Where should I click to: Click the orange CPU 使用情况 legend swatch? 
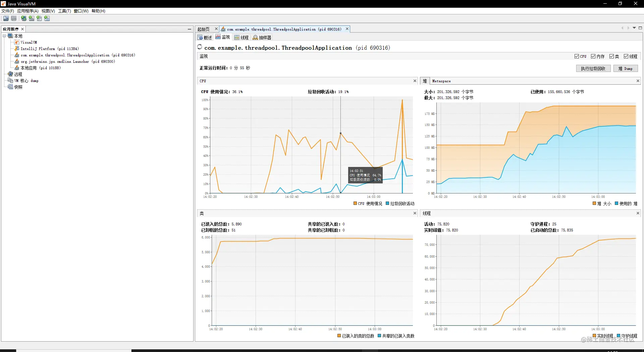[355, 204]
